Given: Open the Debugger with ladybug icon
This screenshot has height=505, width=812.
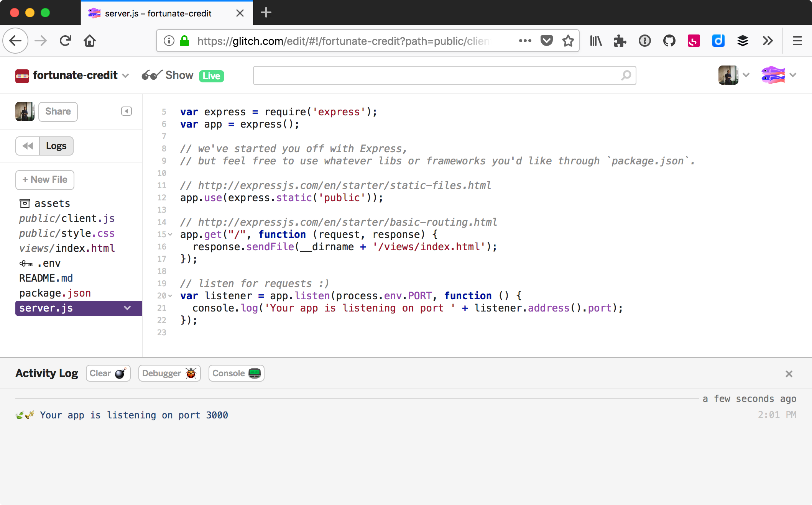Looking at the screenshot, I should coord(169,373).
